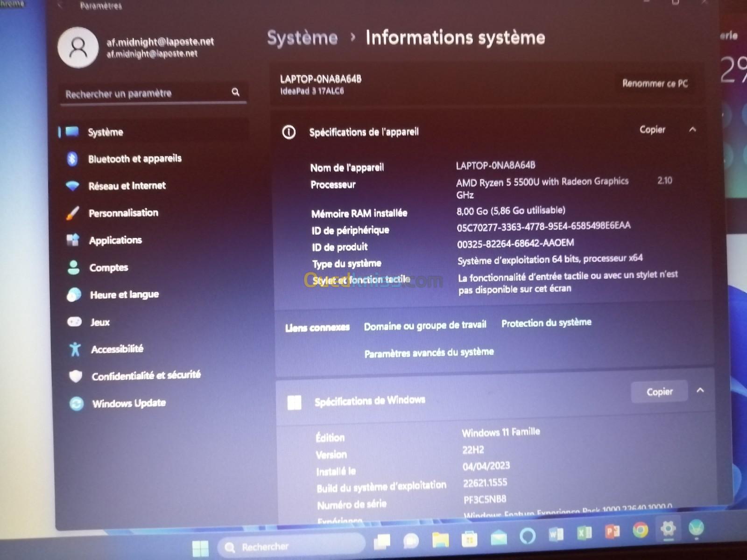Screen dimensions: 747x560
Task: Click the Rechercher un paramètre field
Action: [153, 93]
